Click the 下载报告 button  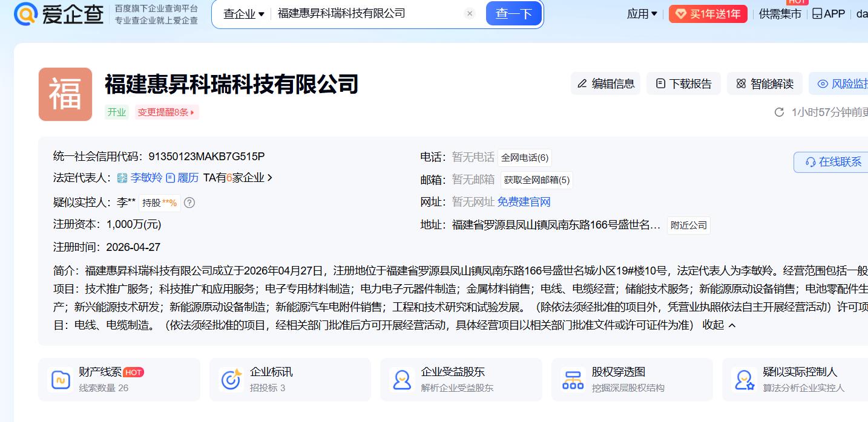pos(683,83)
